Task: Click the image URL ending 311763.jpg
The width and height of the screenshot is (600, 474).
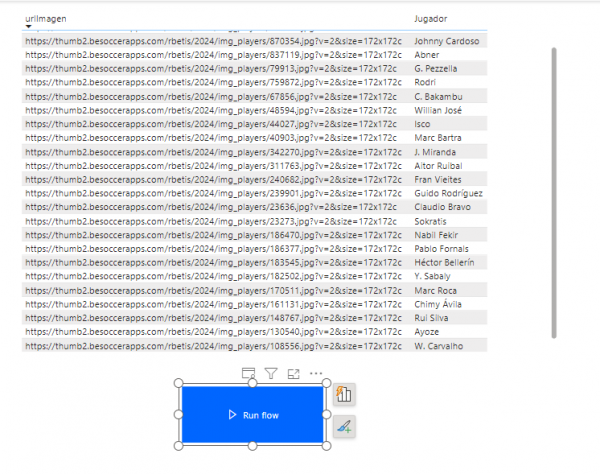Action: click(x=214, y=166)
